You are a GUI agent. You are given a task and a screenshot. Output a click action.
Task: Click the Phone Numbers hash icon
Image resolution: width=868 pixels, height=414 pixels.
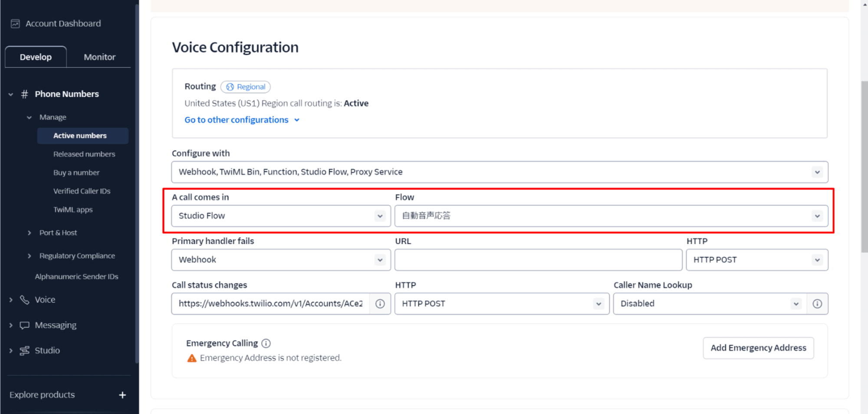point(25,94)
